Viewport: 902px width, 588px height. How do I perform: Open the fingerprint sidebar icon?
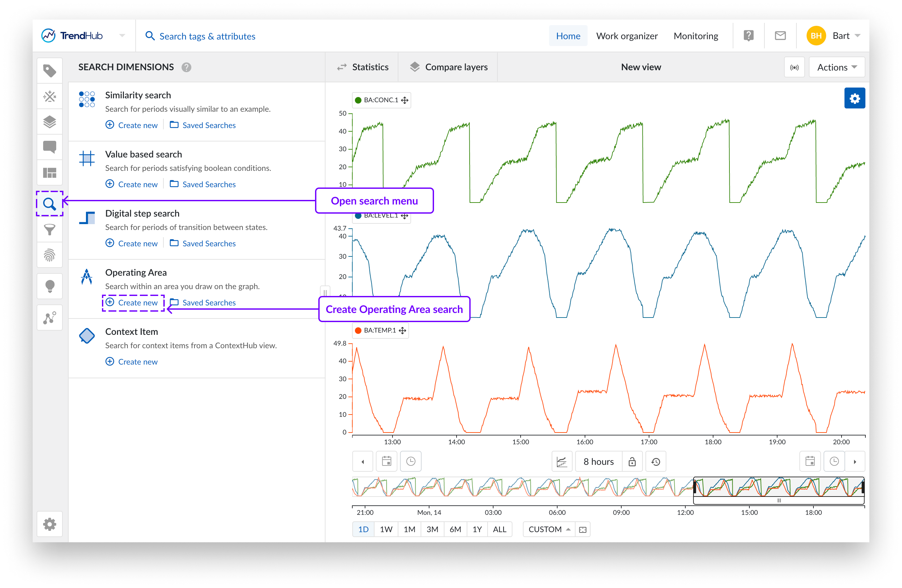[x=50, y=255]
